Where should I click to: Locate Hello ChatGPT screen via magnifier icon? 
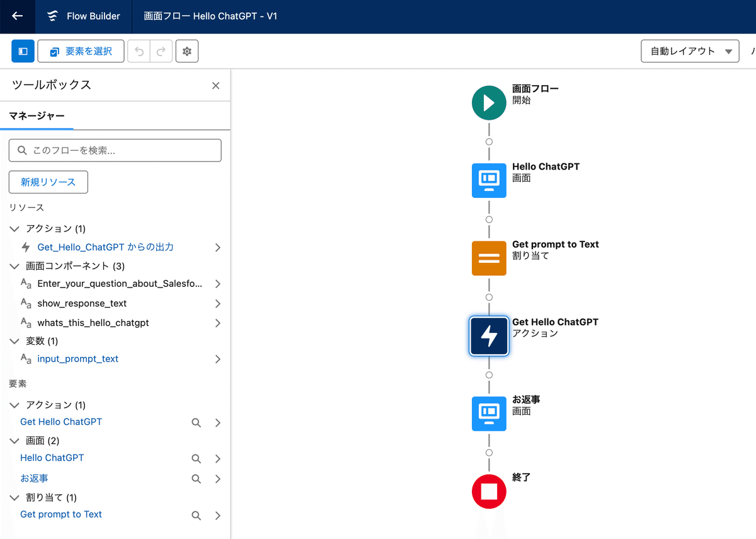pyautogui.click(x=196, y=458)
